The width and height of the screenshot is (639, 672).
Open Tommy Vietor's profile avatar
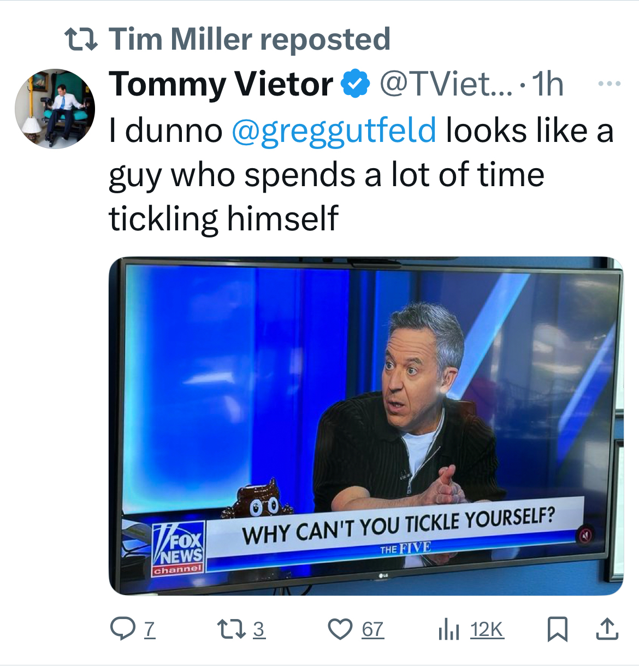point(55,109)
